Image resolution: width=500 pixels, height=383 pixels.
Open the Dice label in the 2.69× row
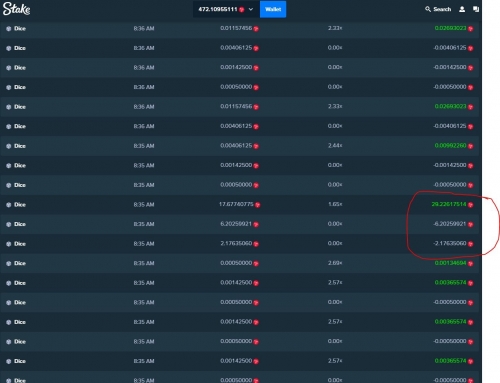tap(20, 264)
